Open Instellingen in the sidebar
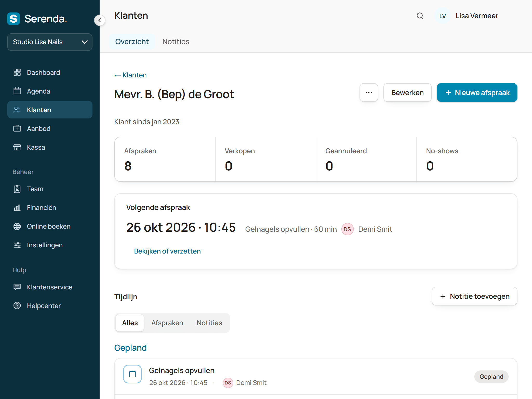The image size is (532, 399). (50, 245)
